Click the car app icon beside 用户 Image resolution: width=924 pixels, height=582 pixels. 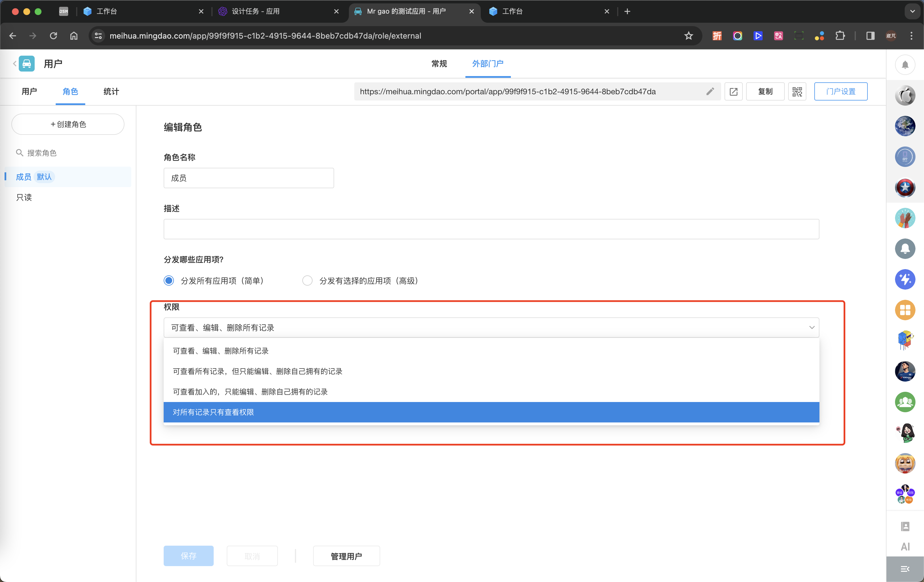pyautogui.click(x=26, y=64)
